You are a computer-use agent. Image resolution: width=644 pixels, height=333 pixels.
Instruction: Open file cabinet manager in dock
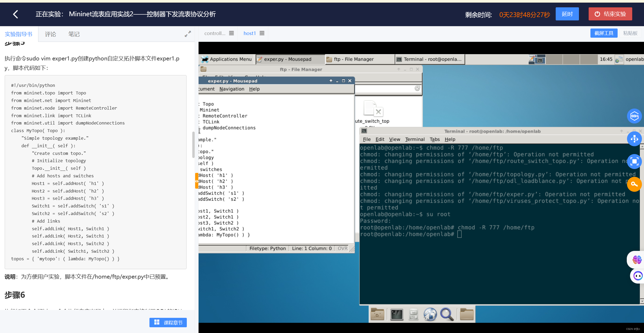point(413,314)
